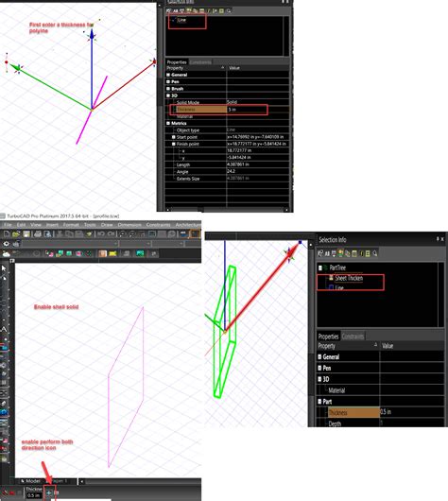The width and height of the screenshot is (448, 501).
Task: Toggle the eye visibility icon in the layer toolbar
Action: (x=6, y=244)
